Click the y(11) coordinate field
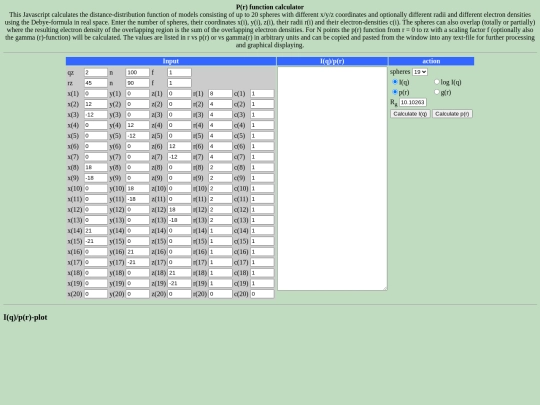The image size is (540, 405). click(137, 199)
